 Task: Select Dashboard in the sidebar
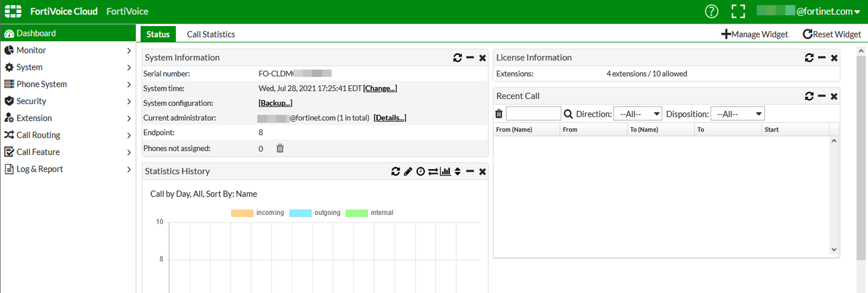tap(36, 33)
